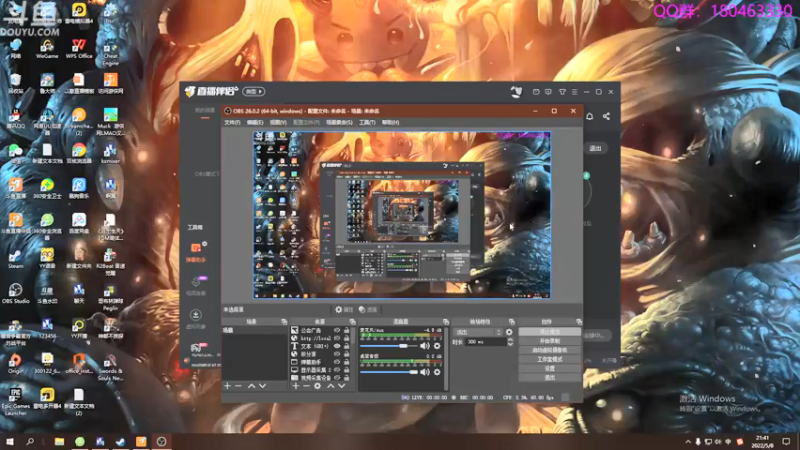This screenshot has width=800, height=450.
Task: Click 设置 settings button in OBS controls
Action: [549, 368]
